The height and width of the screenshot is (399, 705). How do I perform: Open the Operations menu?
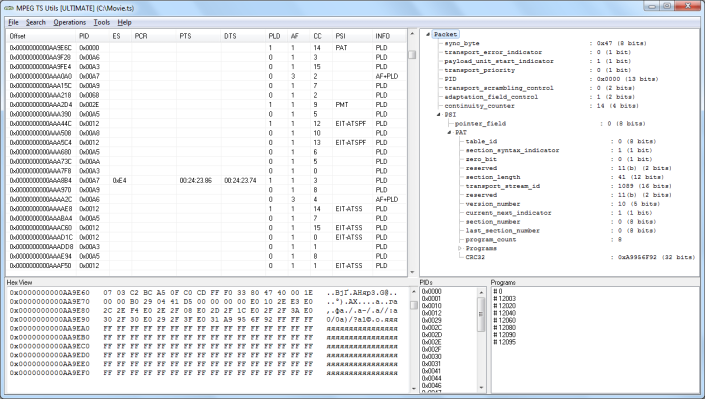tap(69, 22)
